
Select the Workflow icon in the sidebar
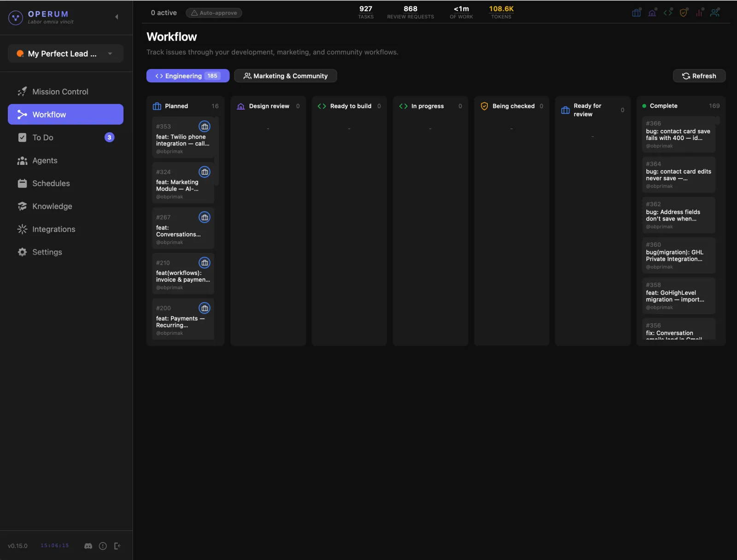[22, 114]
